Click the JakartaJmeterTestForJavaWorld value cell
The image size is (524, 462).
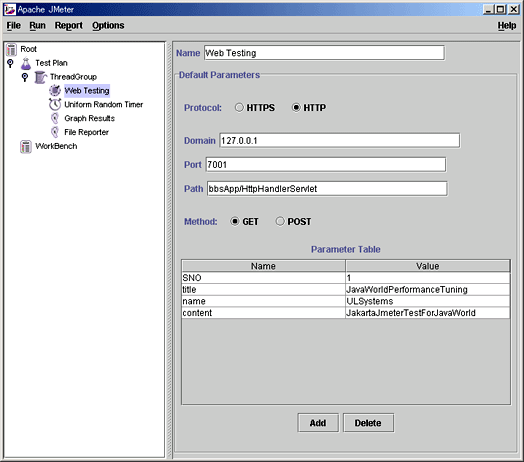pos(428,313)
